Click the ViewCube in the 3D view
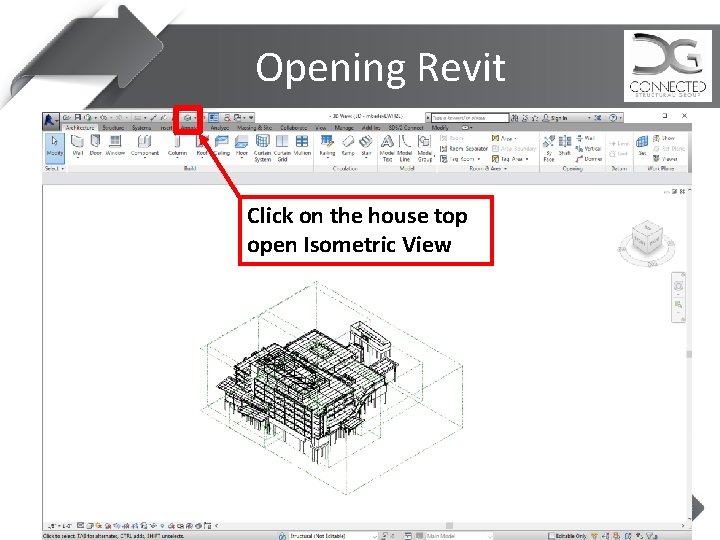The width and height of the screenshot is (720, 540). 647,239
